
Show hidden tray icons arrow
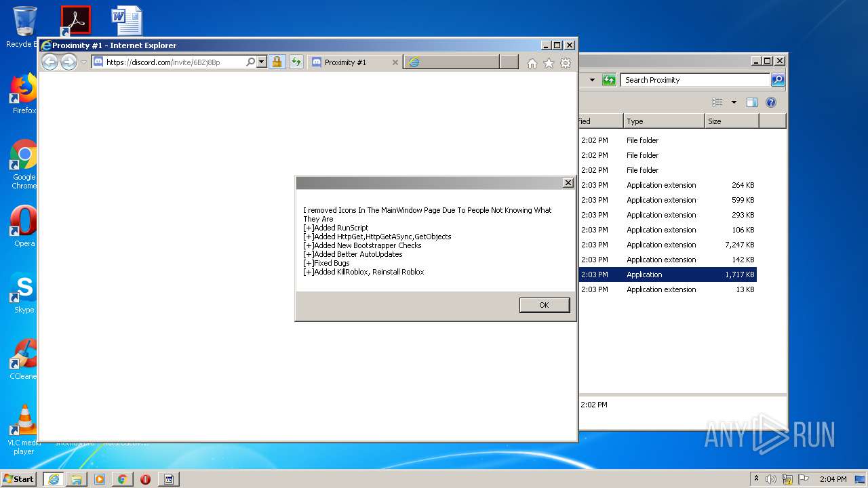coord(756,479)
